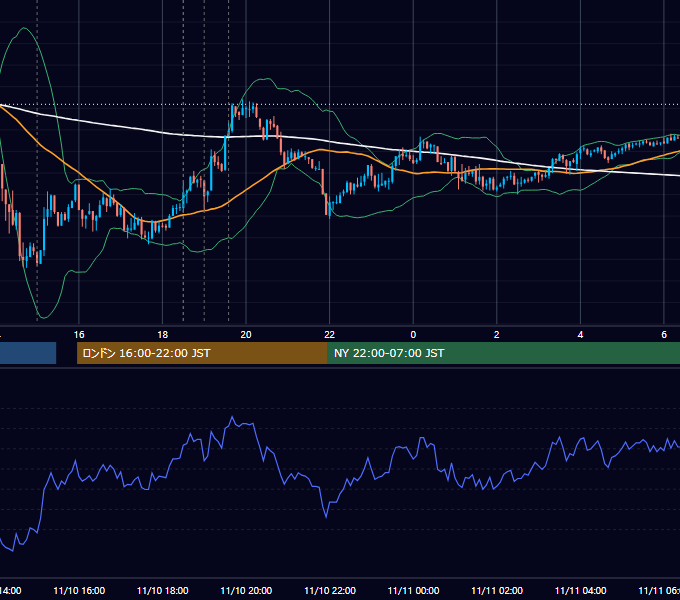This screenshot has height=600, width=680.
Task: Click the 11/11 02:00 date label
Action: (x=497, y=590)
